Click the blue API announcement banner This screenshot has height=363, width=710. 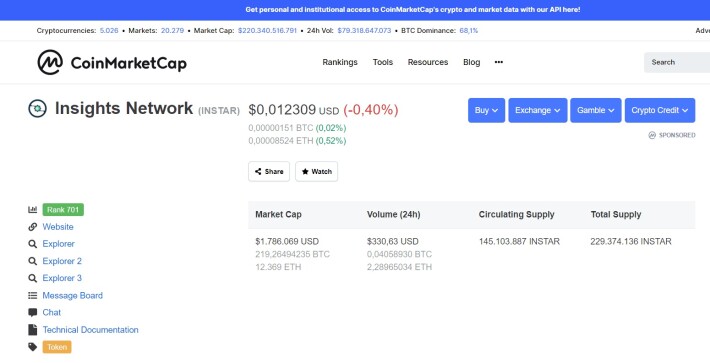[355, 10]
